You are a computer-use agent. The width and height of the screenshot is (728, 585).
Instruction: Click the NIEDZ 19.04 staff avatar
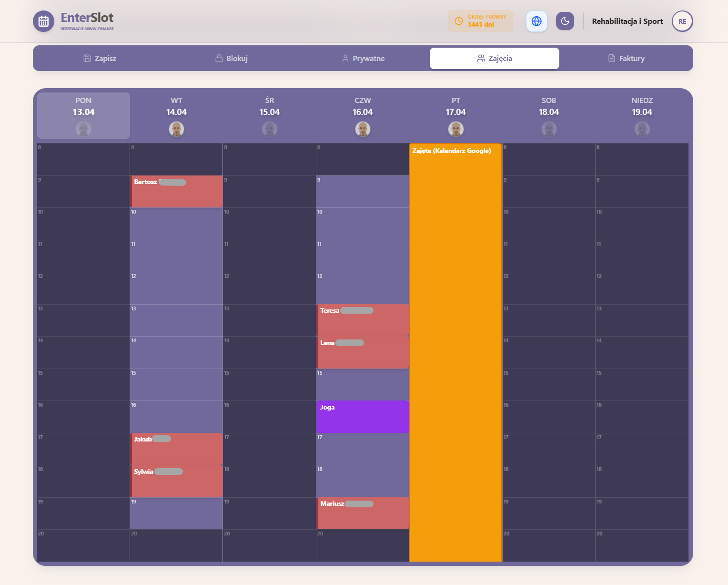642,129
